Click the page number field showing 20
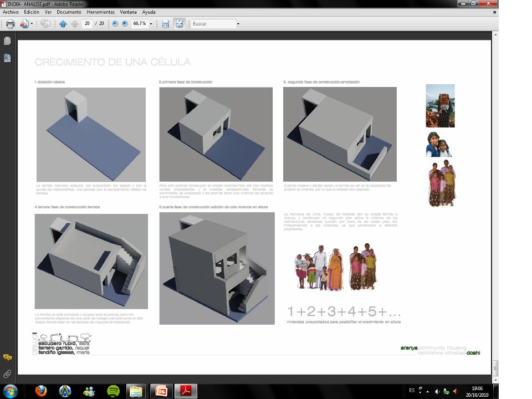The width and height of the screenshot is (532, 399). [x=87, y=23]
